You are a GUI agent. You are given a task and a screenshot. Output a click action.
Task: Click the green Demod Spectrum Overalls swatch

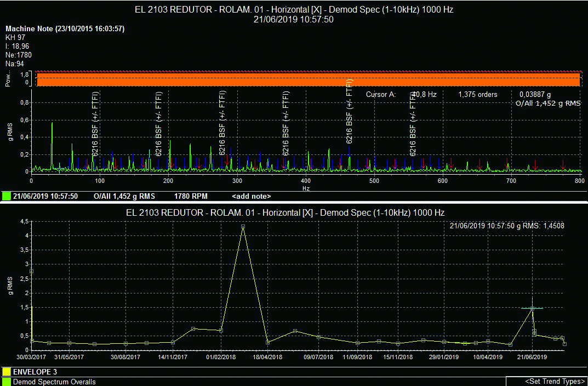(x=7, y=382)
